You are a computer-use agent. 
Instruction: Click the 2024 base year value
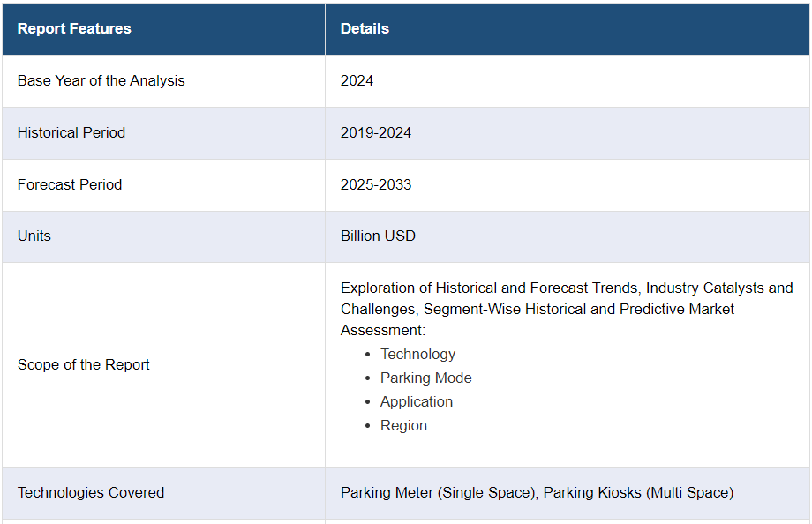click(x=357, y=80)
